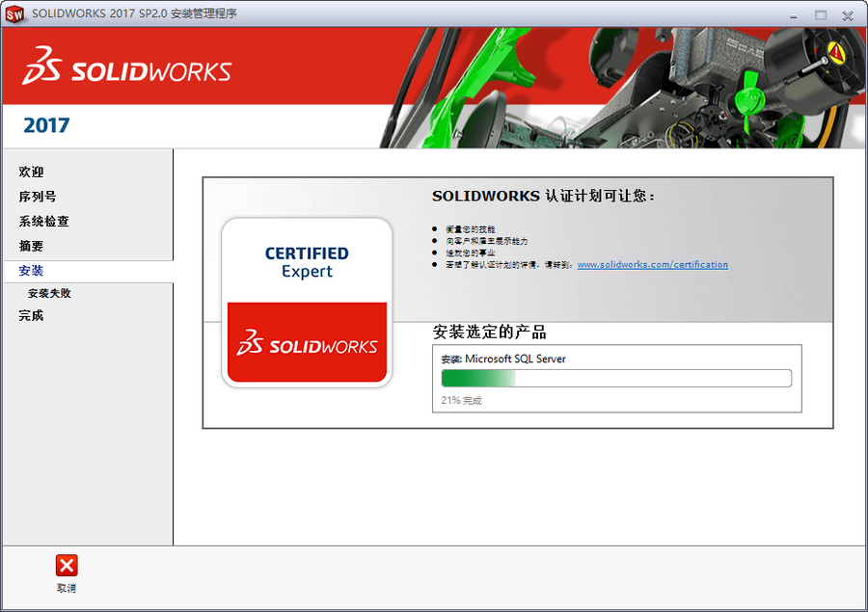Image resolution: width=868 pixels, height=612 pixels.
Task: Click the red X cancel icon
Action: tap(66, 566)
